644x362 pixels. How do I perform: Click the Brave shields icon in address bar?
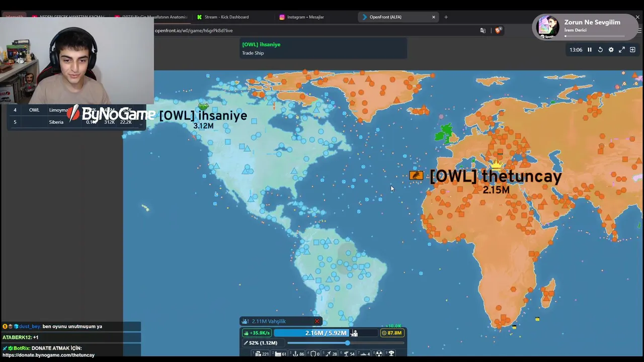pos(498,31)
